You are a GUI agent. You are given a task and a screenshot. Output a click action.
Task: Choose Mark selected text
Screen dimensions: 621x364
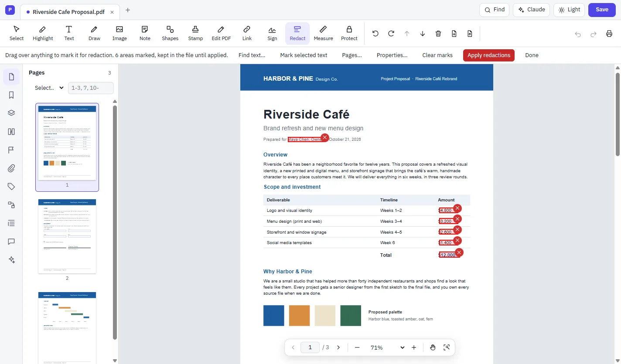click(x=304, y=55)
